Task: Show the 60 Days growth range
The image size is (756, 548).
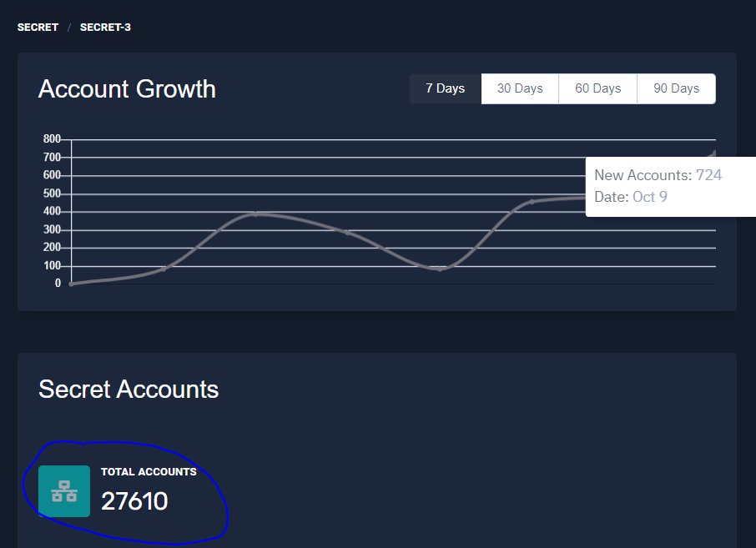Action: click(x=597, y=88)
